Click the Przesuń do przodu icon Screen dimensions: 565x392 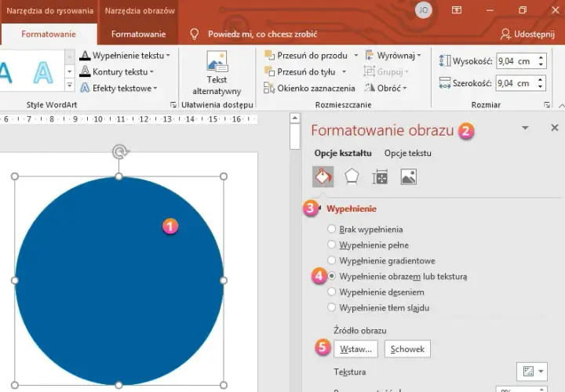(x=269, y=55)
